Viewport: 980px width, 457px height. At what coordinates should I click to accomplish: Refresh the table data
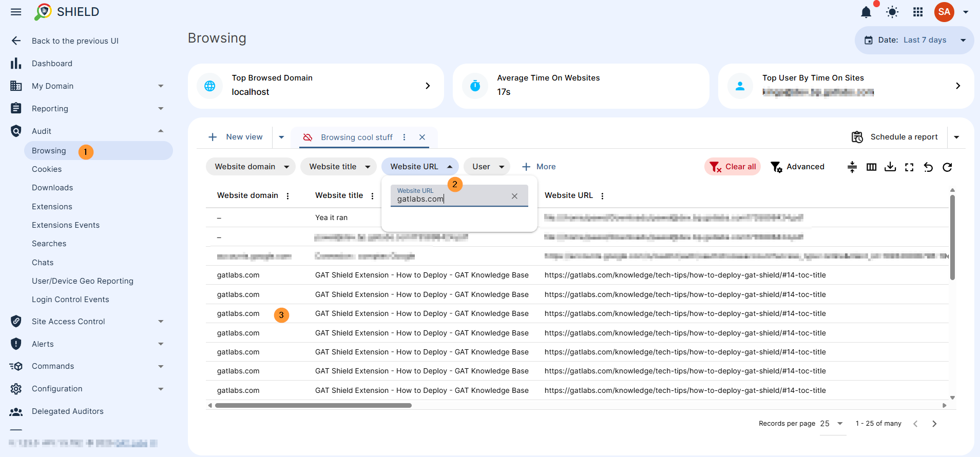[947, 167]
